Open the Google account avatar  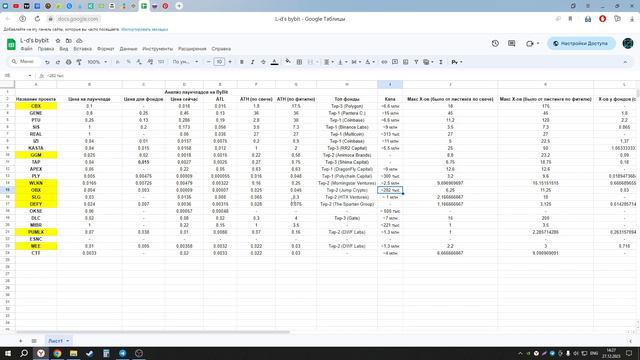point(628,43)
